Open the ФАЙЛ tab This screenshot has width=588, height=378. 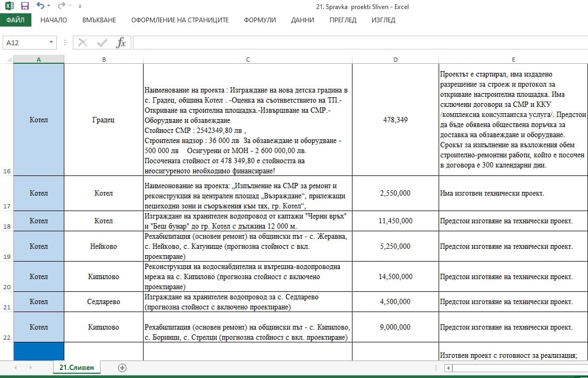[x=15, y=20]
